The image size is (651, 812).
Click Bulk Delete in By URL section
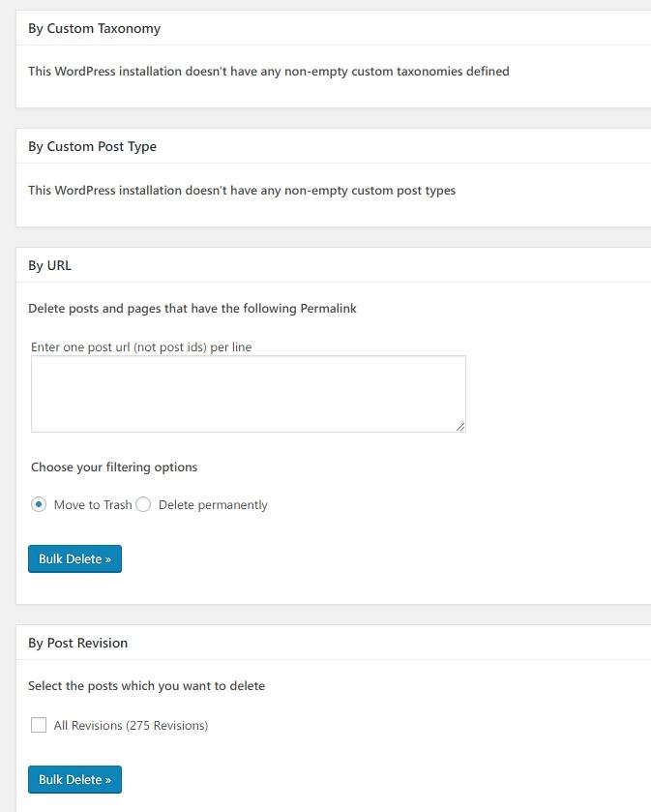pyautogui.click(x=75, y=558)
